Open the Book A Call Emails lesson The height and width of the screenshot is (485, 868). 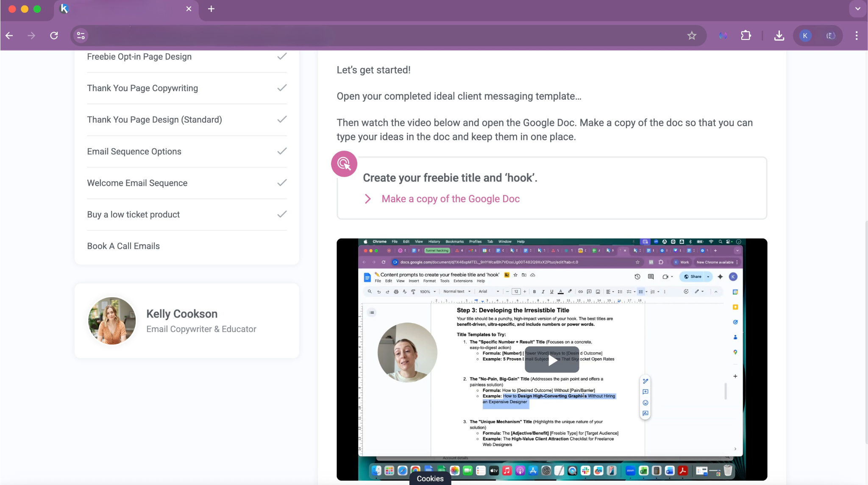coord(123,246)
